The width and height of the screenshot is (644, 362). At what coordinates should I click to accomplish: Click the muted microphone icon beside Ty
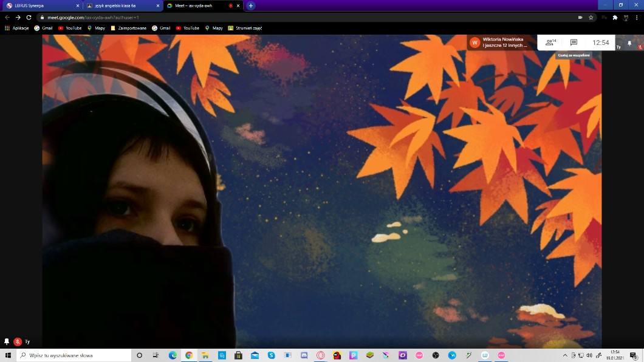pyautogui.click(x=18, y=342)
